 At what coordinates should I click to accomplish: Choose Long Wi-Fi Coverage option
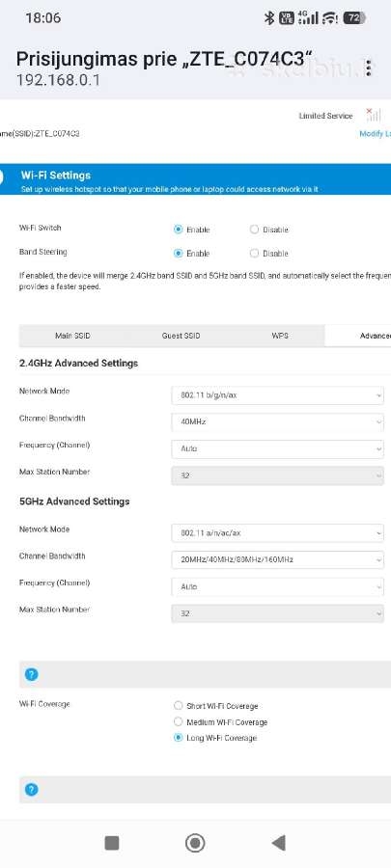point(179,738)
